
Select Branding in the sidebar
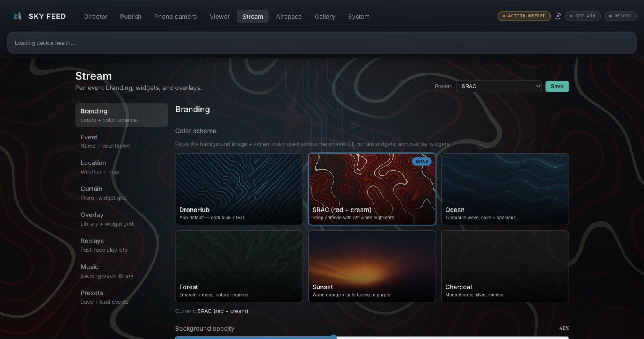[122, 115]
